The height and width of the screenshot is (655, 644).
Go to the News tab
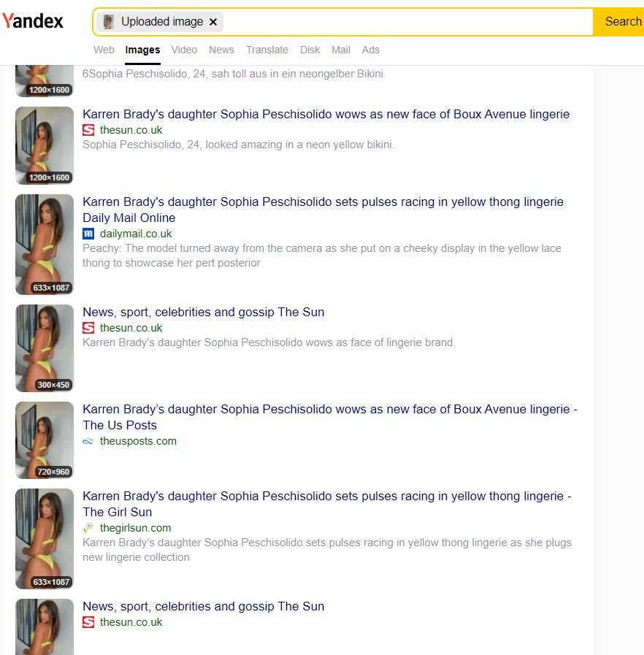coord(221,50)
